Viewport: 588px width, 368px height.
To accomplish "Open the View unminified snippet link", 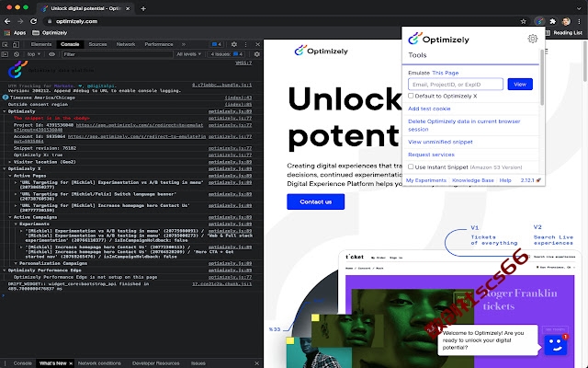I will tap(440, 142).
